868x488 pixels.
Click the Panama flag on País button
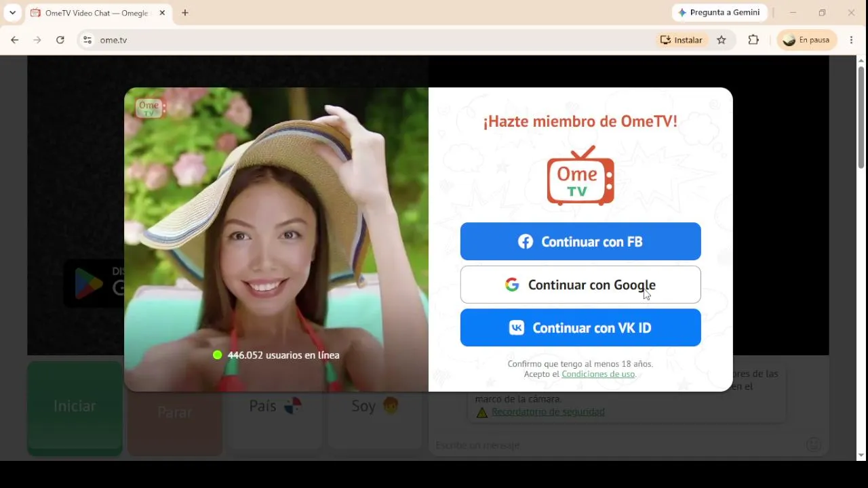(x=292, y=406)
